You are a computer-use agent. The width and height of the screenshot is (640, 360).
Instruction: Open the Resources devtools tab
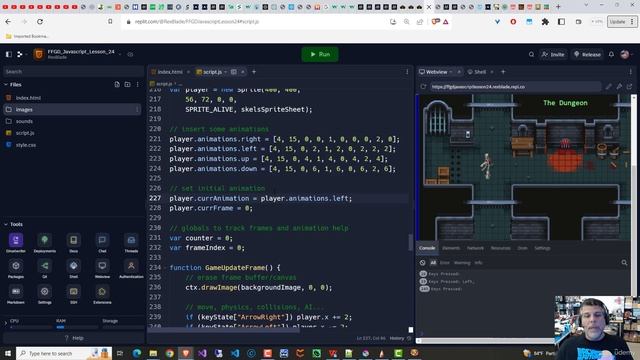[500, 248]
